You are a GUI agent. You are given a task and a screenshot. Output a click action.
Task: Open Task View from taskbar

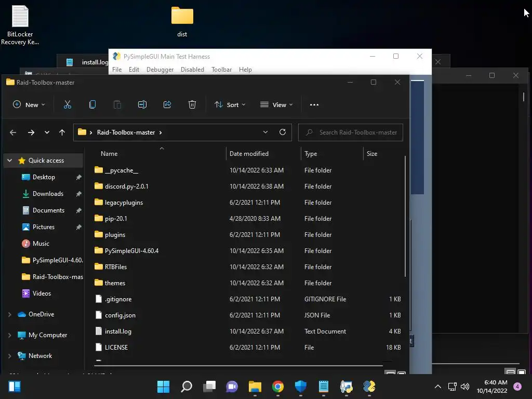coord(209,387)
